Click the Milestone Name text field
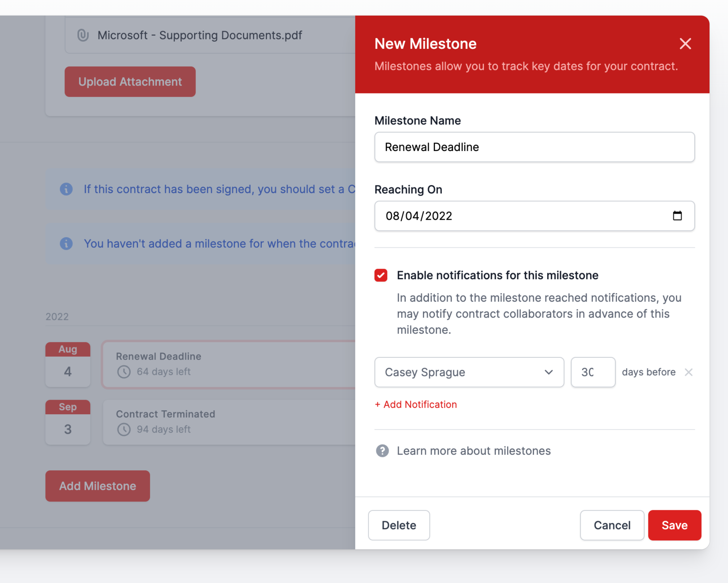The height and width of the screenshot is (583, 728). pyautogui.click(x=534, y=147)
